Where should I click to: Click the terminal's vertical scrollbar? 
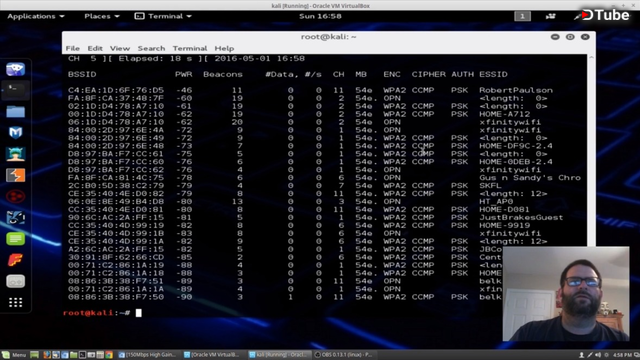point(591,151)
